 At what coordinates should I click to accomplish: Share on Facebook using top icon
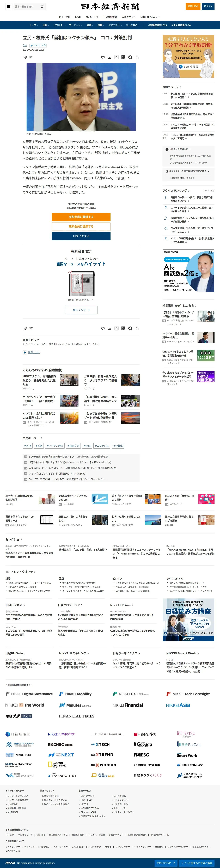click(130, 57)
